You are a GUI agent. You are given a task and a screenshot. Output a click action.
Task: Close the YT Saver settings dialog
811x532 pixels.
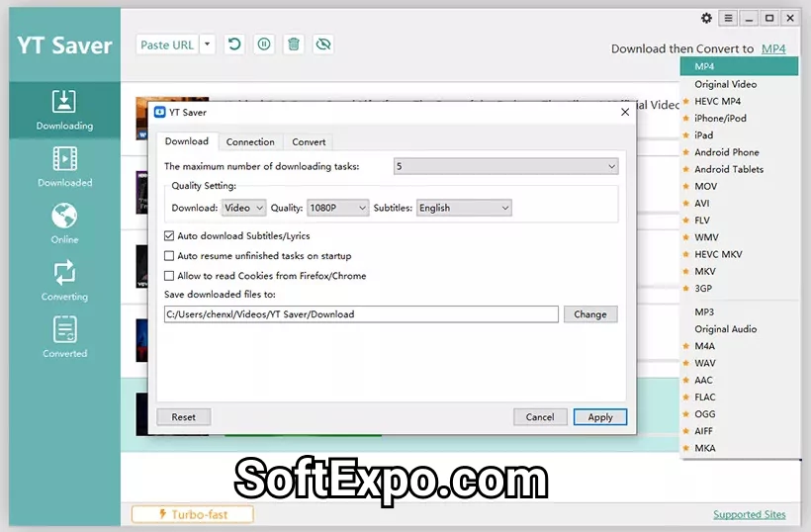625,112
